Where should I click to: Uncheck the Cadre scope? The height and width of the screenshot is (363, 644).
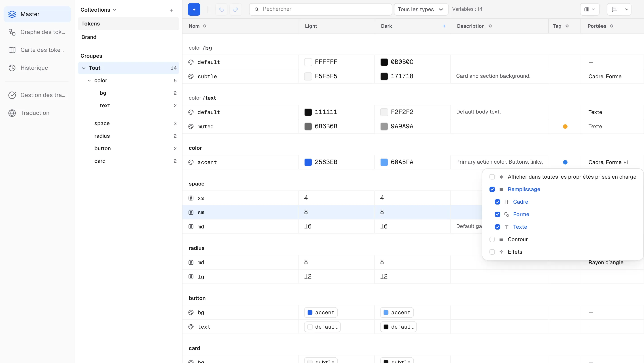[498, 202]
